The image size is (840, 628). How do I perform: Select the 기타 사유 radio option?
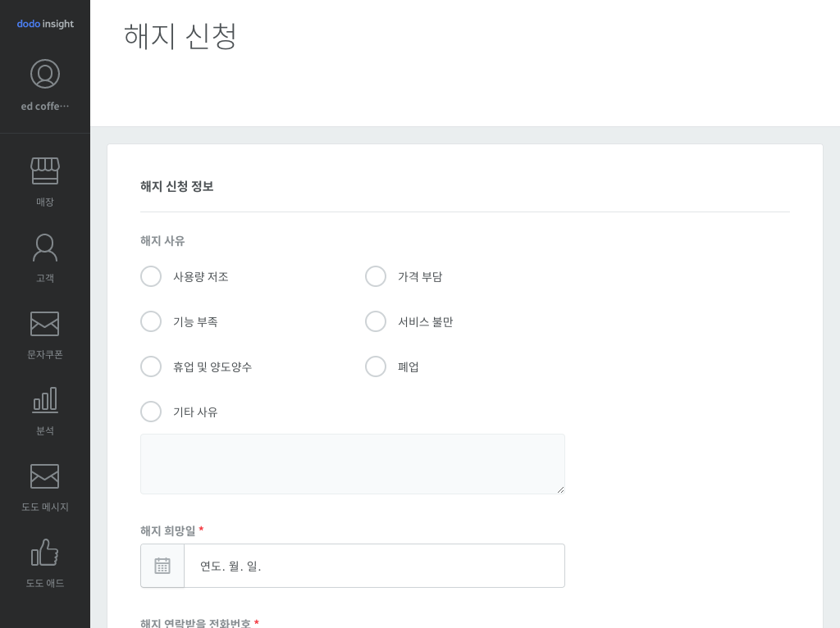point(151,412)
